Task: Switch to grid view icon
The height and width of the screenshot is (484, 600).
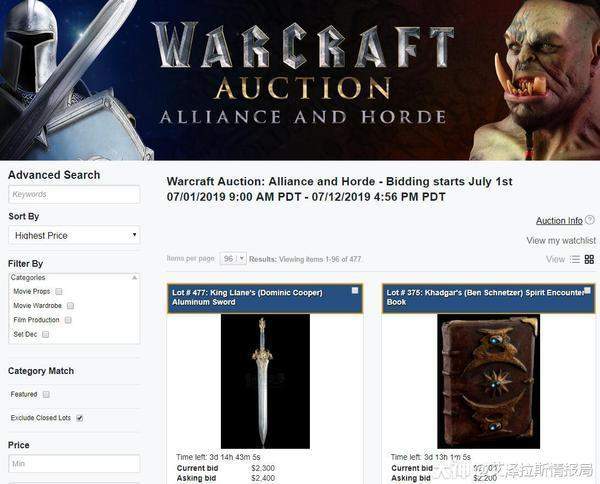Action: point(589,259)
